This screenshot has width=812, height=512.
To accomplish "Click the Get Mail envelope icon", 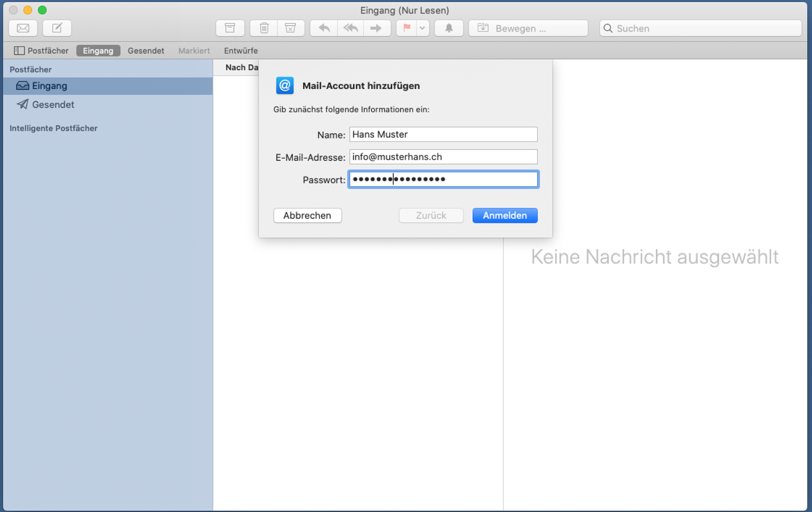I will 23,28.
